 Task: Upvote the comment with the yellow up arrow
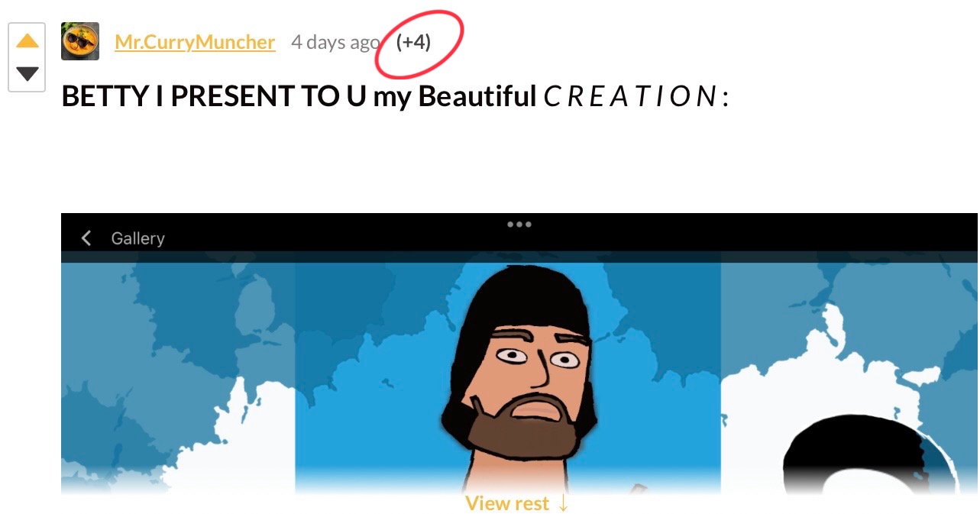click(27, 41)
